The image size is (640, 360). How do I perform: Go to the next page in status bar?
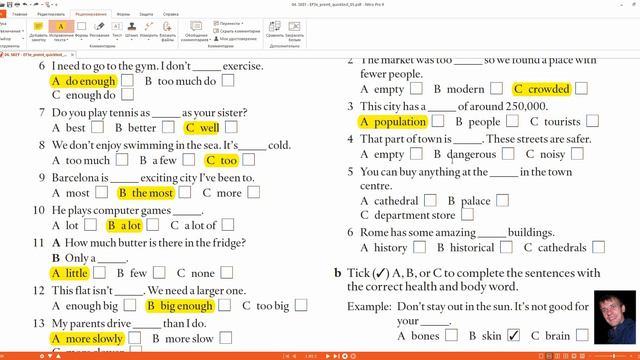(328, 356)
